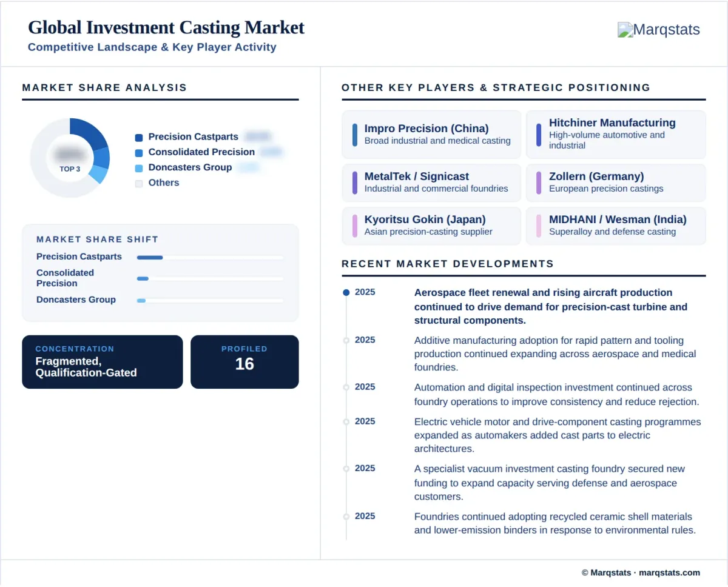Click Consolidated Precision share shift bar
The image size is (728, 587).
[210, 278]
